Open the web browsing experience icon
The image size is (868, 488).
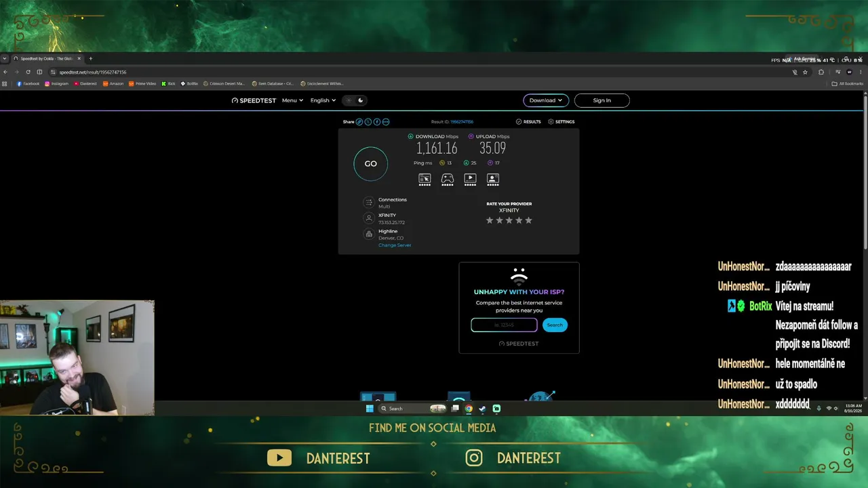(x=425, y=179)
